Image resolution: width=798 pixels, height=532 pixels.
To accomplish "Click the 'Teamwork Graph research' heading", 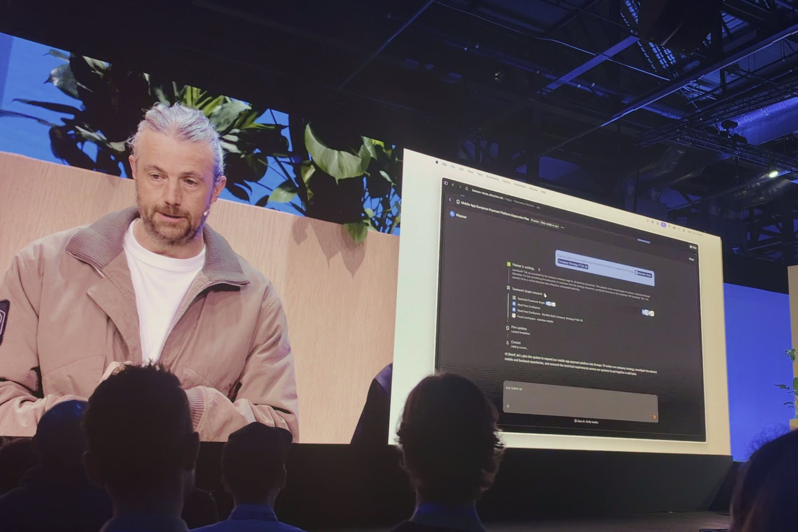I will [527, 291].
